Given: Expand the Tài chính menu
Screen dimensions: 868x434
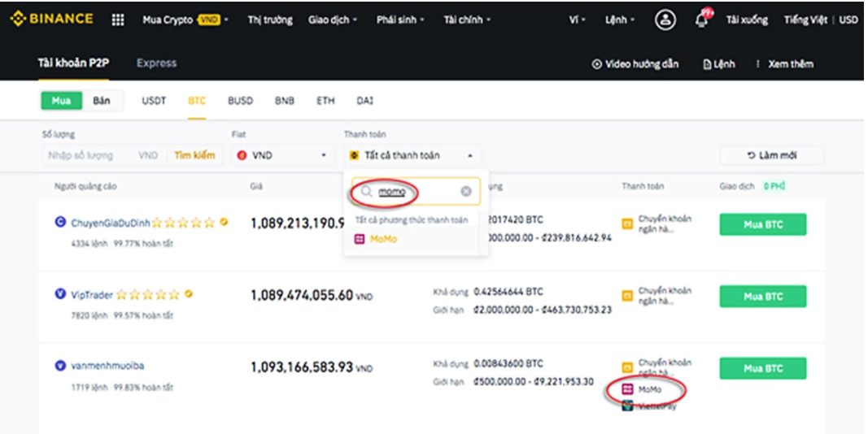Looking at the screenshot, I should [467, 20].
